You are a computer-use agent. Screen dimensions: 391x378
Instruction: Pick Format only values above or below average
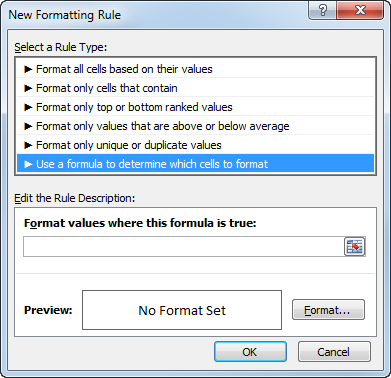[195, 126]
